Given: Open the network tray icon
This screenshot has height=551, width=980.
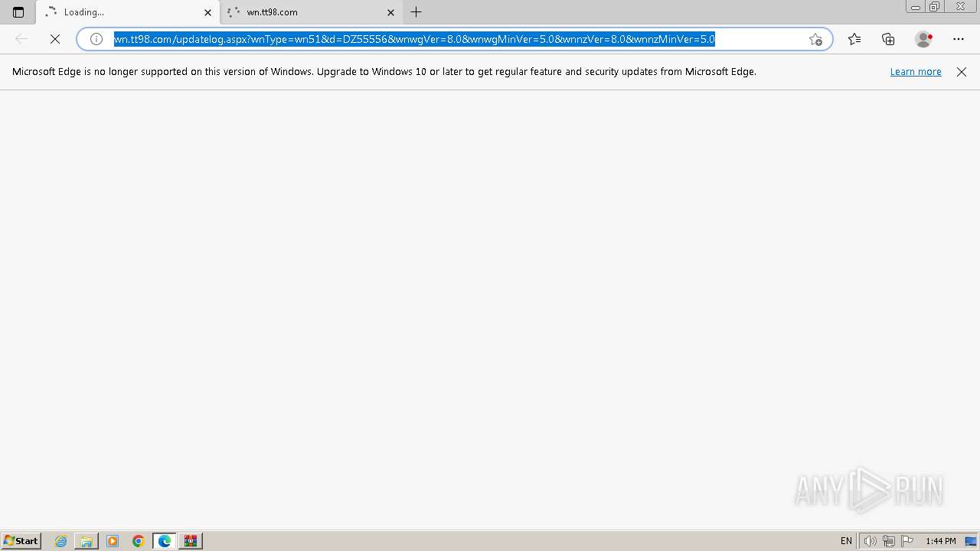Looking at the screenshot, I should click(x=889, y=541).
